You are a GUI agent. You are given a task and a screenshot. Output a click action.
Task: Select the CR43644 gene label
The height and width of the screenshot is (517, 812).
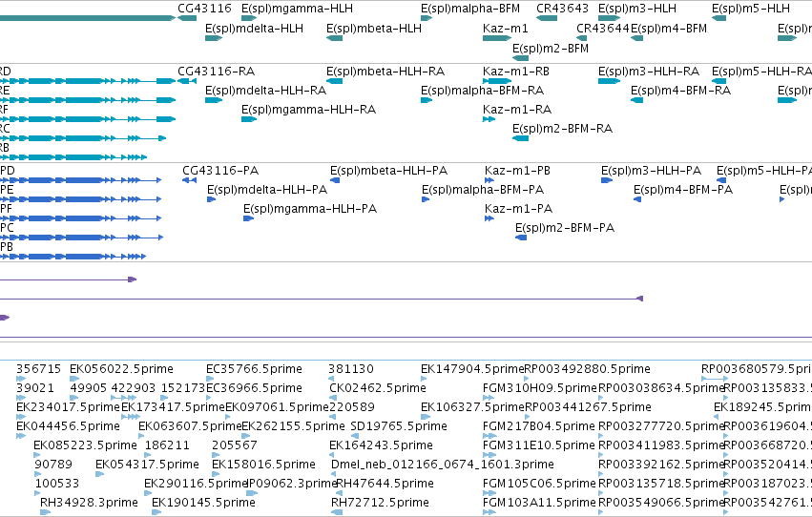coord(603,29)
